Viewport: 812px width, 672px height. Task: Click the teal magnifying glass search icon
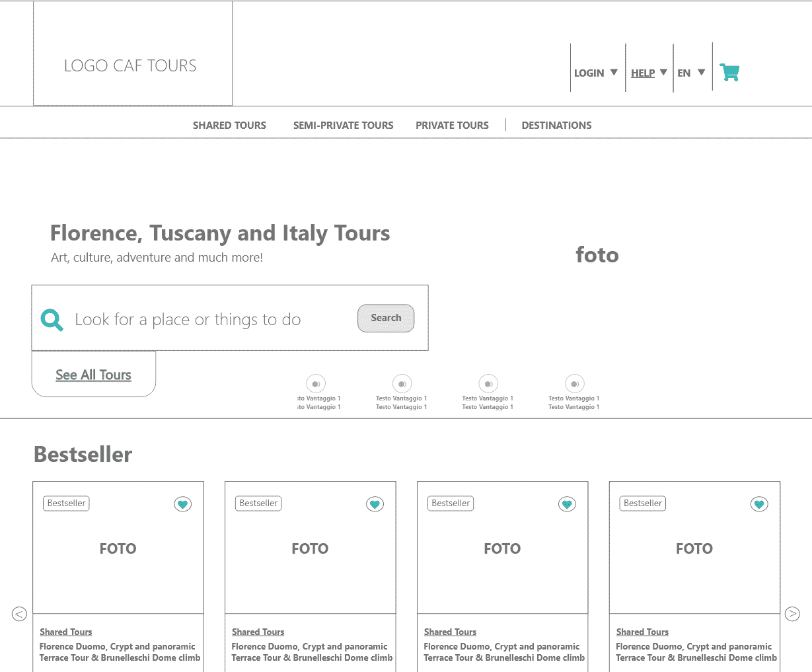click(52, 320)
